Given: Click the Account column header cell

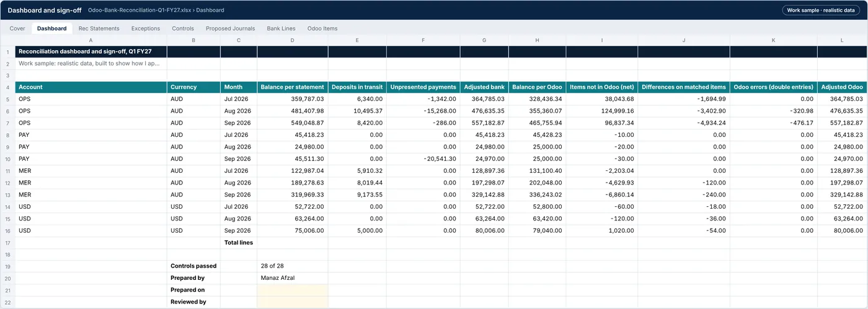Looking at the screenshot, I should click(x=91, y=87).
